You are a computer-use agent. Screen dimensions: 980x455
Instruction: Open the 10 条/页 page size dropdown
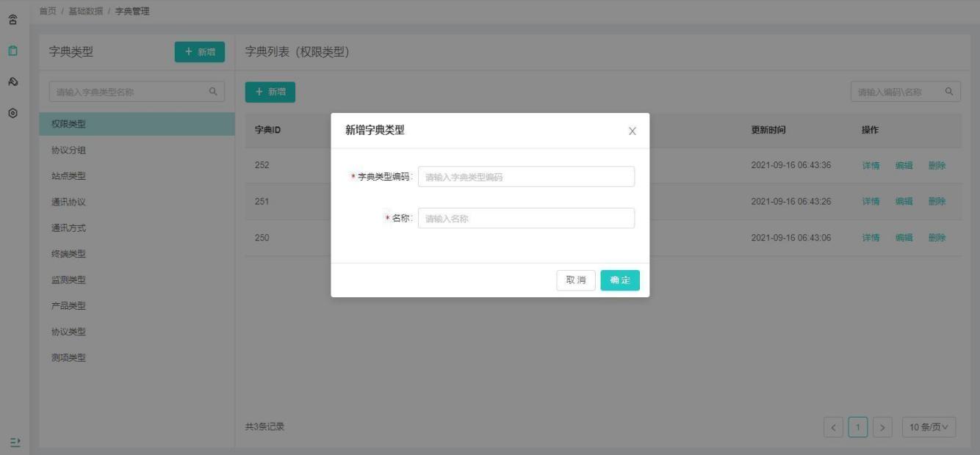click(929, 427)
